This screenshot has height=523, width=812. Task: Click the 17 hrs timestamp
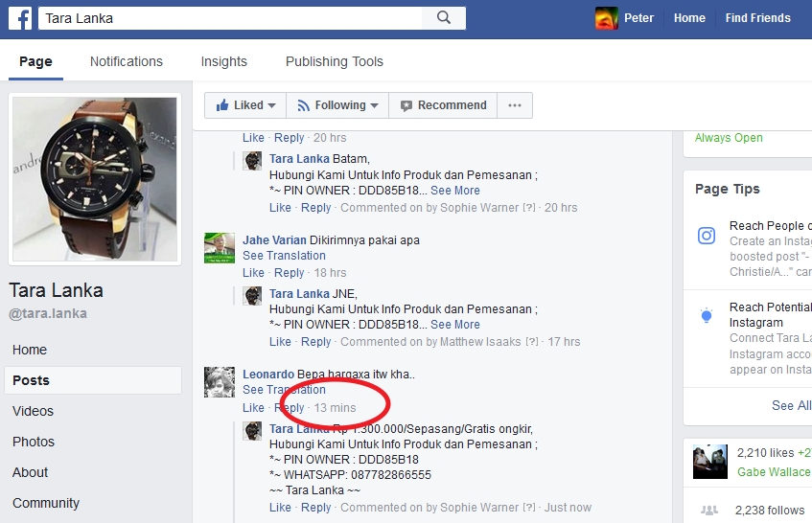(564, 342)
